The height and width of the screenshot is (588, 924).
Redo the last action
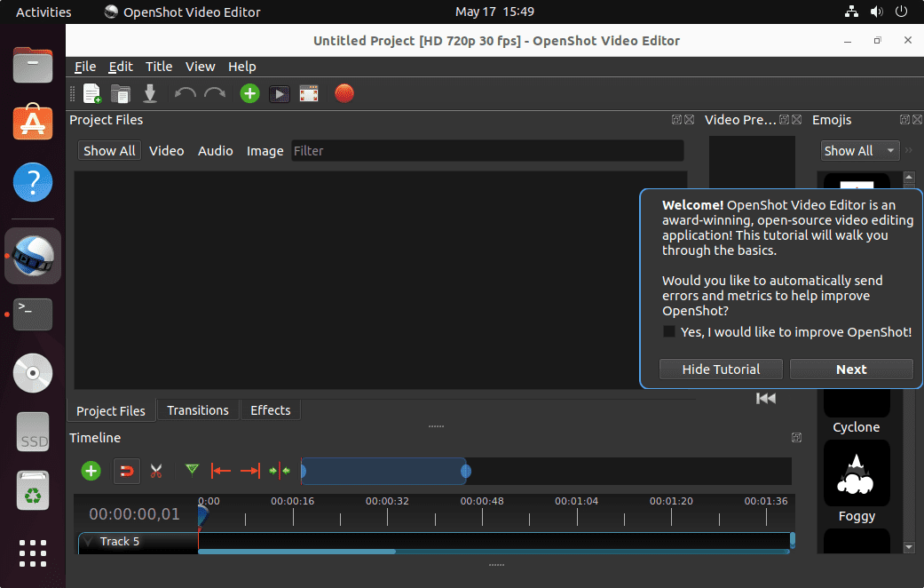[x=215, y=93]
